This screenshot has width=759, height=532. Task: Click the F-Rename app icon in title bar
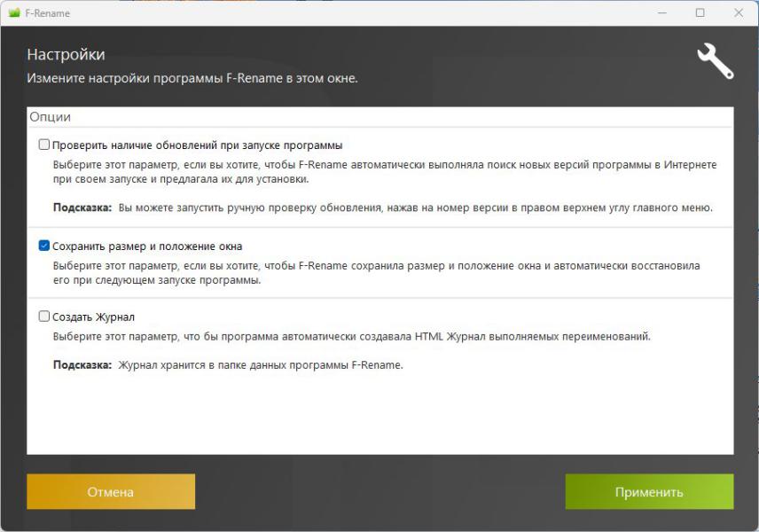pyautogui.click(x=14, y=13)
